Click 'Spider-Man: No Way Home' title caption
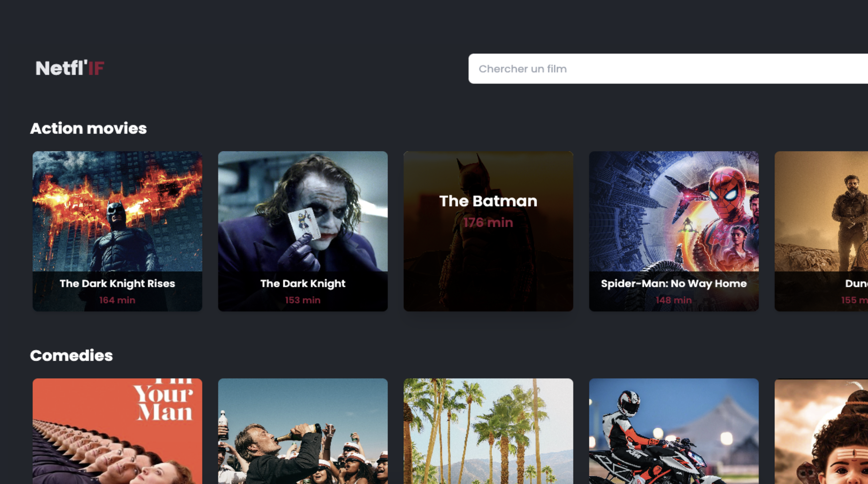Screen dimensions: 868x484 point(674,284)
